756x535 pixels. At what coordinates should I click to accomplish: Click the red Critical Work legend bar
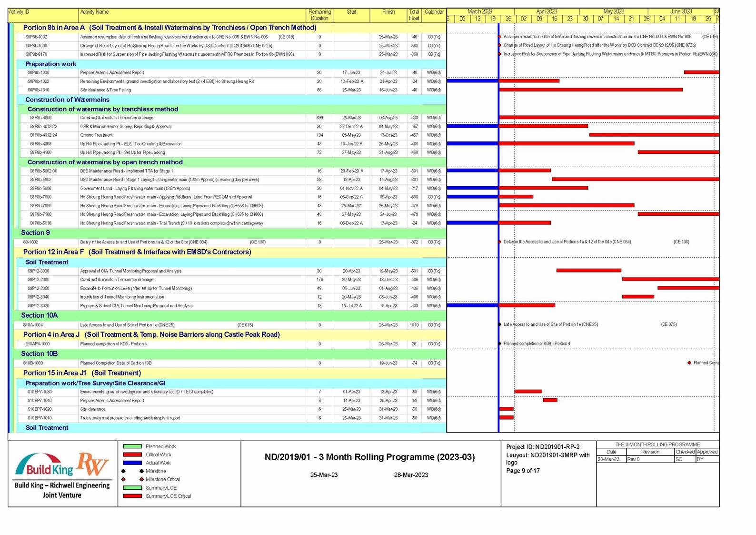[132, 455]
